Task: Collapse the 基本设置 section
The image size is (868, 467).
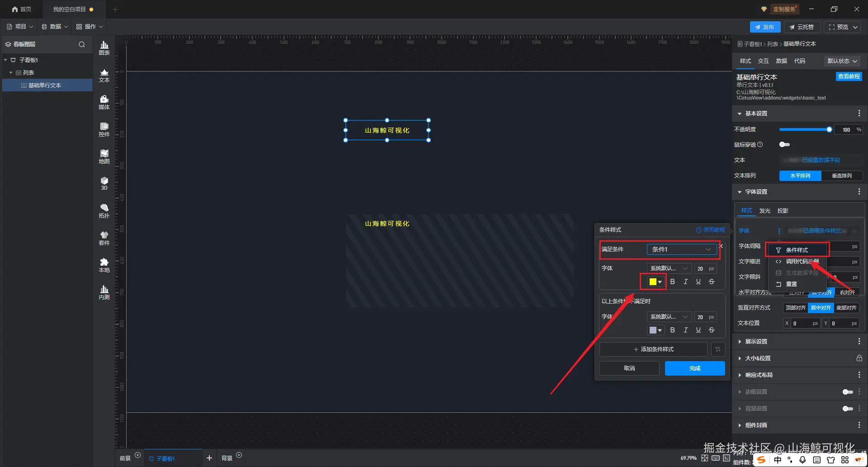Action: tap(740, 114)
